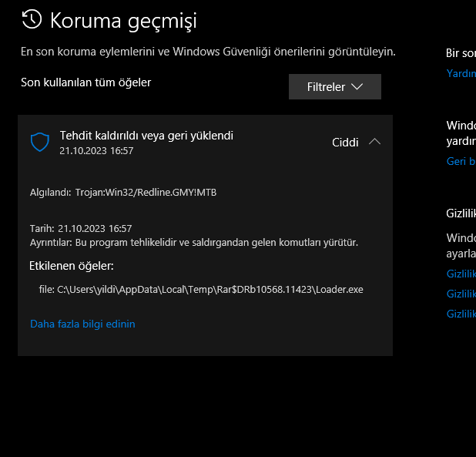Open the first Gizlilik link under Gizlilik section
Screen dimensions: 476x457
(x=461, y=274)
